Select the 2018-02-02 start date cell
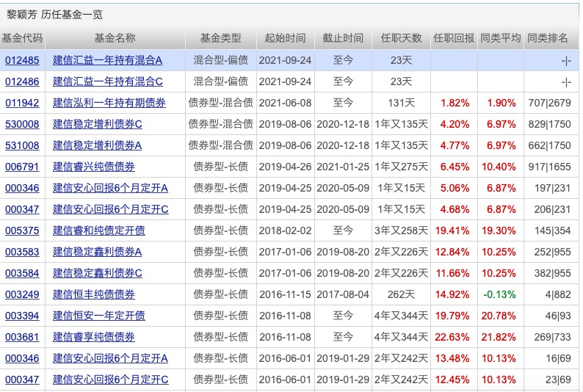Viewport: 583px width, 392px height. click(285, 231)
